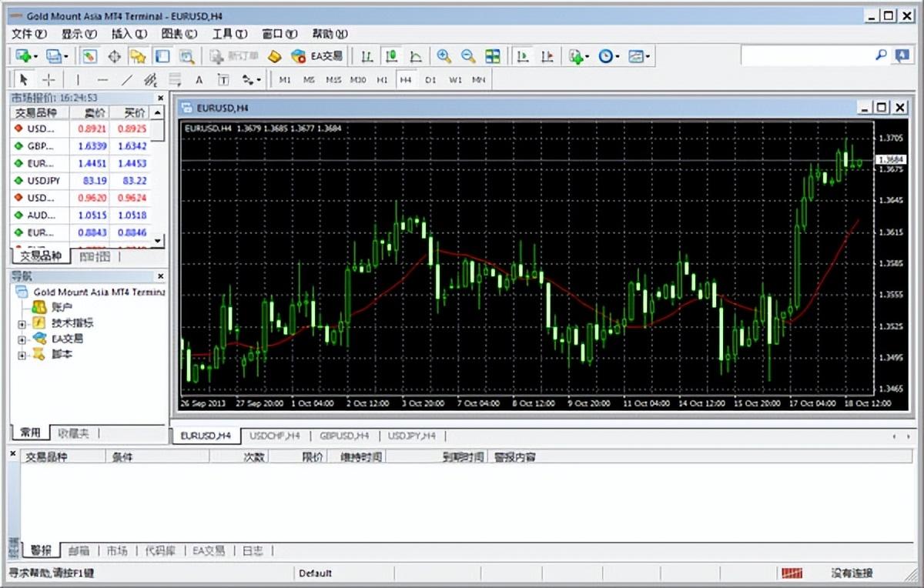Open the Profiles toolbar icon

(56, 56)
